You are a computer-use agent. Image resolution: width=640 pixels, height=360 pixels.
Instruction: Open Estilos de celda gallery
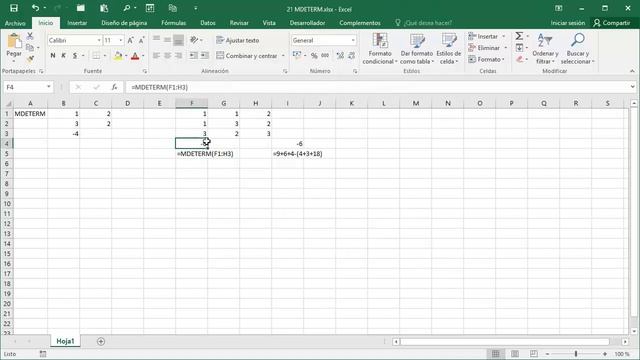[449, 49]
